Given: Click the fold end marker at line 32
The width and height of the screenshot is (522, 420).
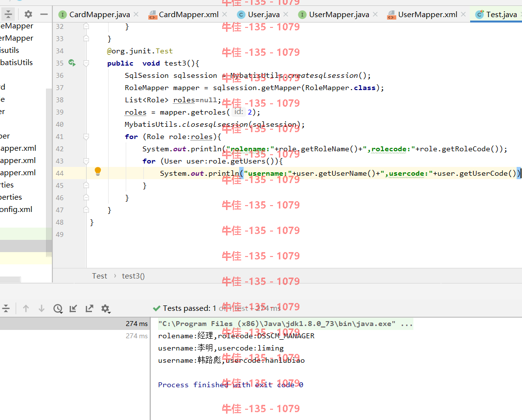Looking at the screenshot, I should (86, 26).
